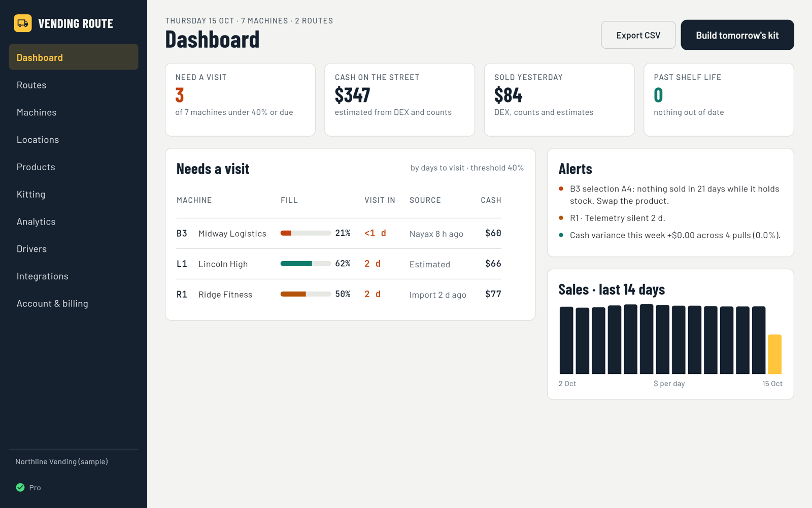
Task: Click the Sold Yesterday $84 card
Action: 559,100
